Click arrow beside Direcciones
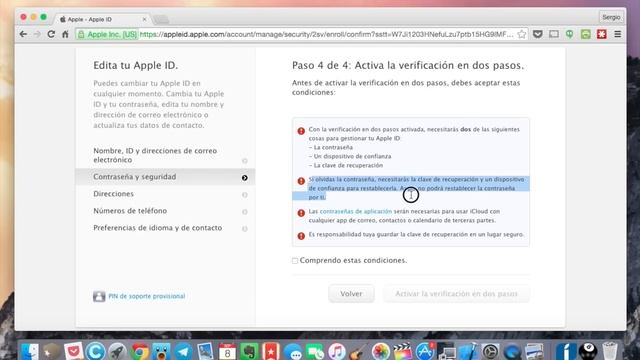Image resolution: width=640 pixels, height=360 pixels. click(244, 195)
